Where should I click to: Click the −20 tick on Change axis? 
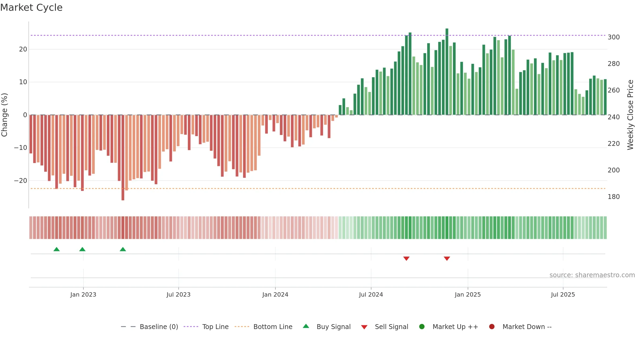click(21, 180)
